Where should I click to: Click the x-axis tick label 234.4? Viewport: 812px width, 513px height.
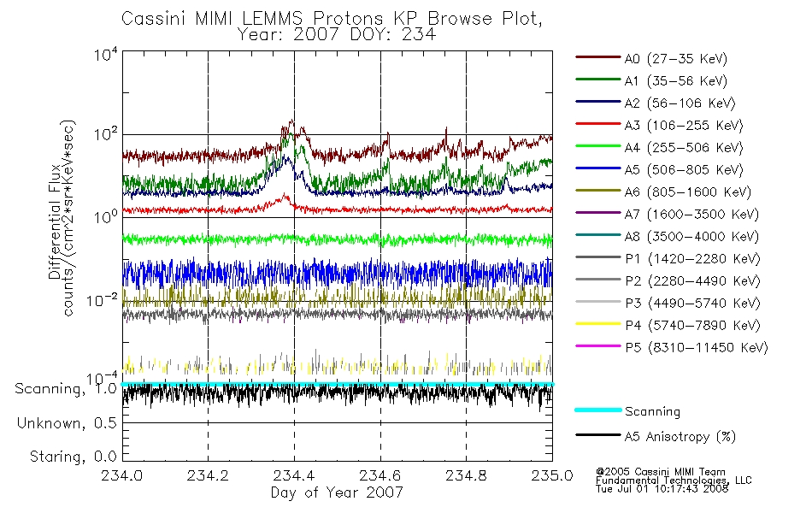coord(294,475)
